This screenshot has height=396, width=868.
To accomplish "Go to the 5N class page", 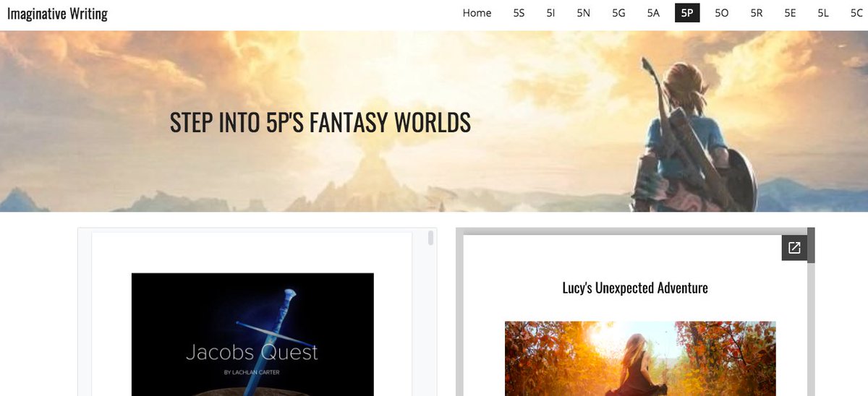I will click(584, 13).
